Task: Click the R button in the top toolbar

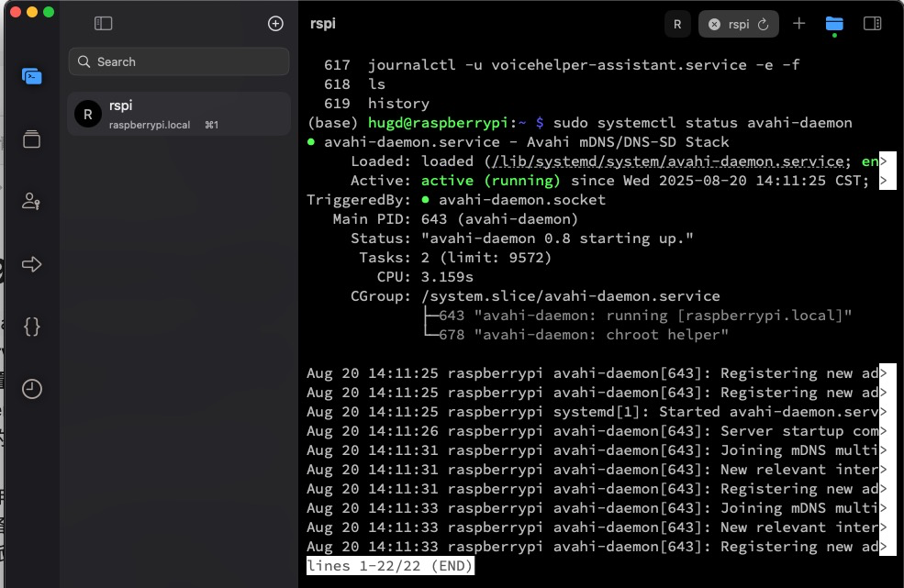Action: pos(677,24)
